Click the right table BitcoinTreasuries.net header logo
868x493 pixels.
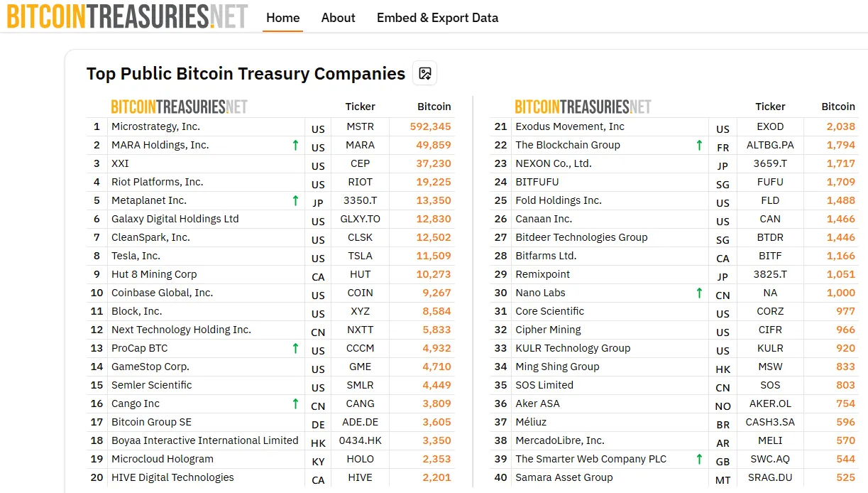583,107
